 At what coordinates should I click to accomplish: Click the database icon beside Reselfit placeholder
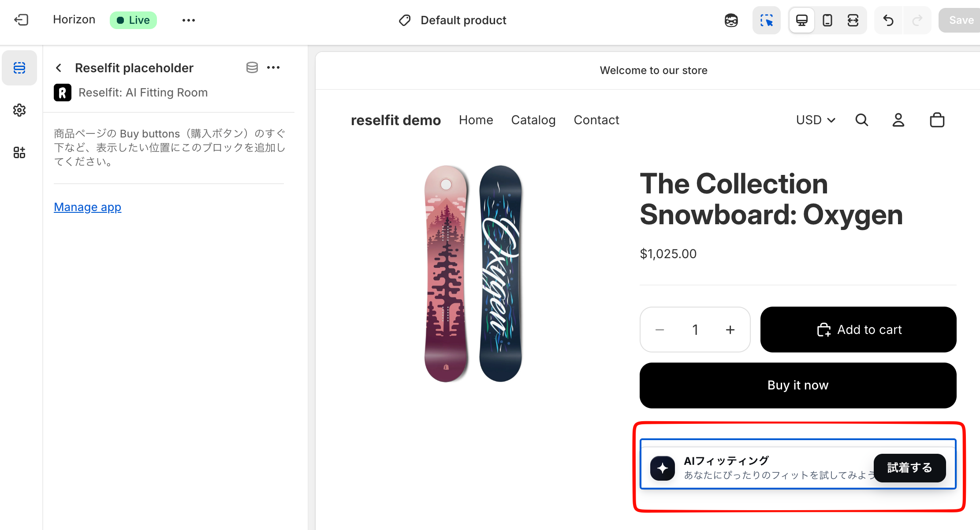pos(252,67)
